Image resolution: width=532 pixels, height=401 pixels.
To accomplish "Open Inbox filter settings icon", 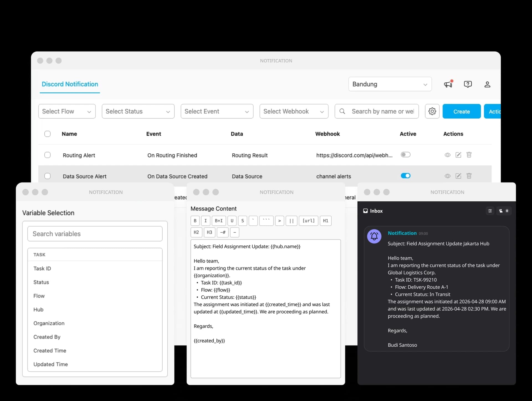I will (x=490, y=211).
